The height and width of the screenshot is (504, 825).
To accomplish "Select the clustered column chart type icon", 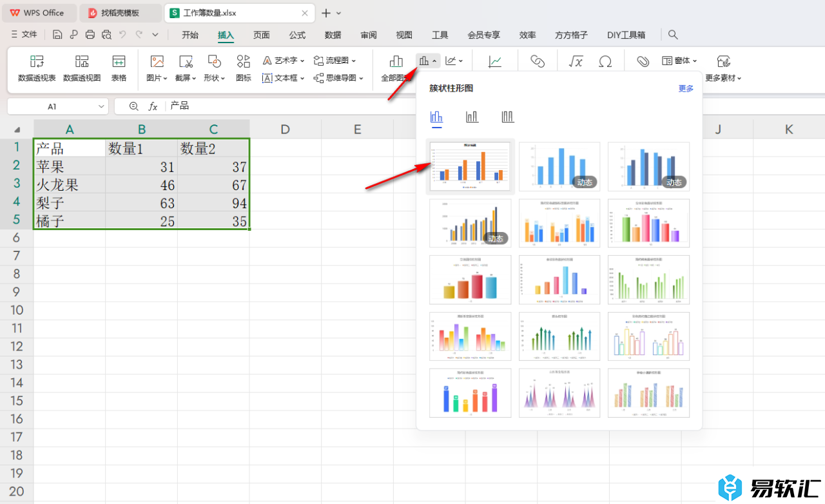I will tap(436, 117).
